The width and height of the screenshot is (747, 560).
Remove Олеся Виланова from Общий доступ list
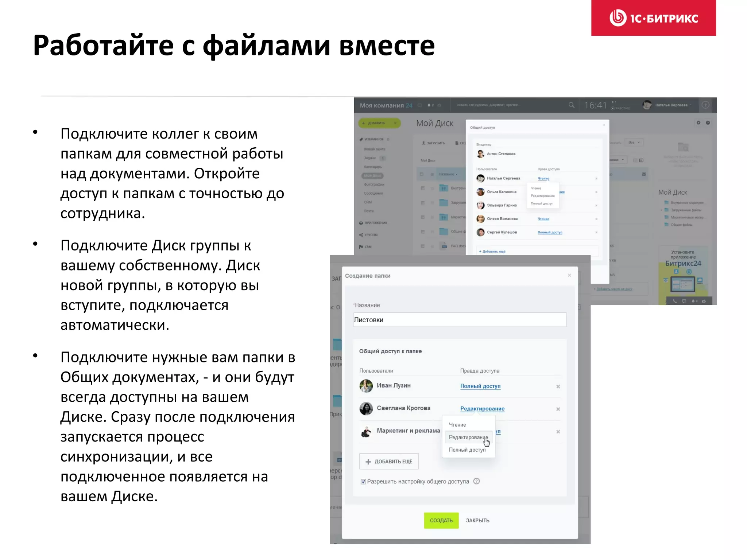pos(596,219)
